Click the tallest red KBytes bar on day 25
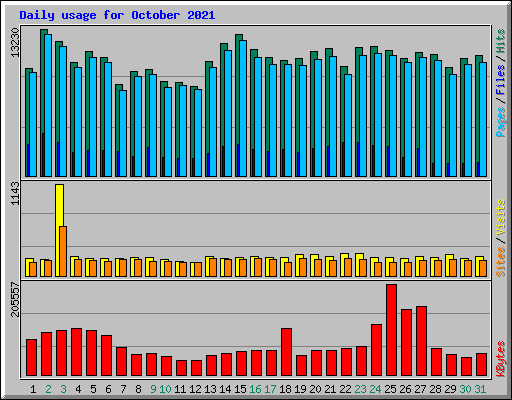Image resolution: width=512 pixels, height=400 pixels. [391, 330]
